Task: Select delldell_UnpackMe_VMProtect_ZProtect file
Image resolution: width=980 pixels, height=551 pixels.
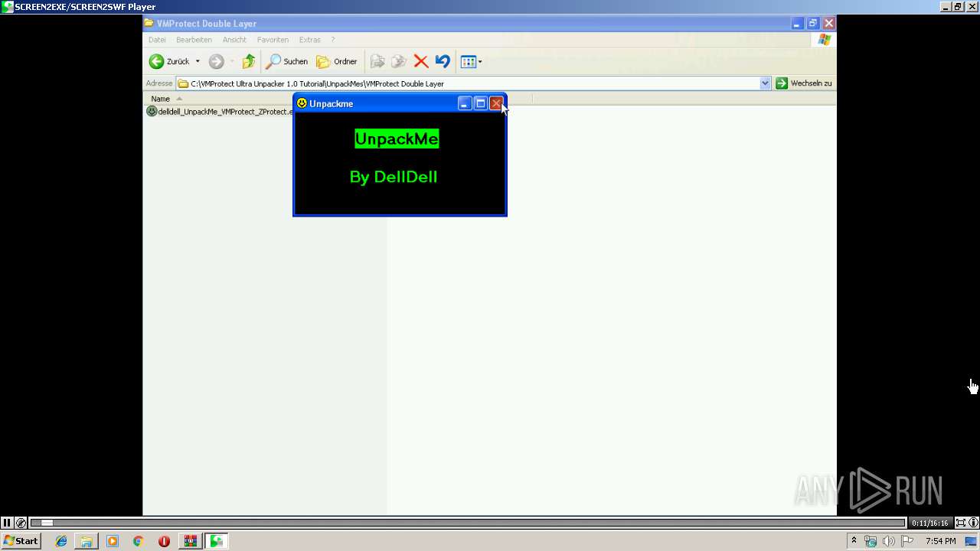Action: 220,112
